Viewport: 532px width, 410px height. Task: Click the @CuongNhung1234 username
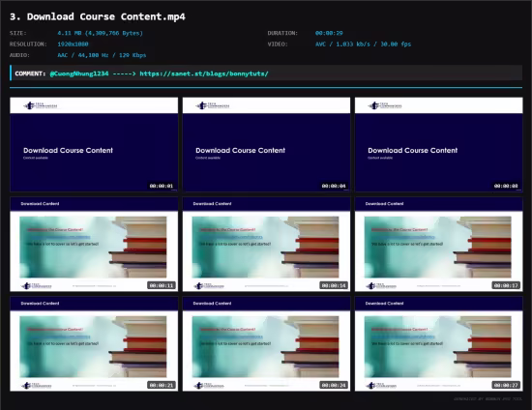[79, 73]
